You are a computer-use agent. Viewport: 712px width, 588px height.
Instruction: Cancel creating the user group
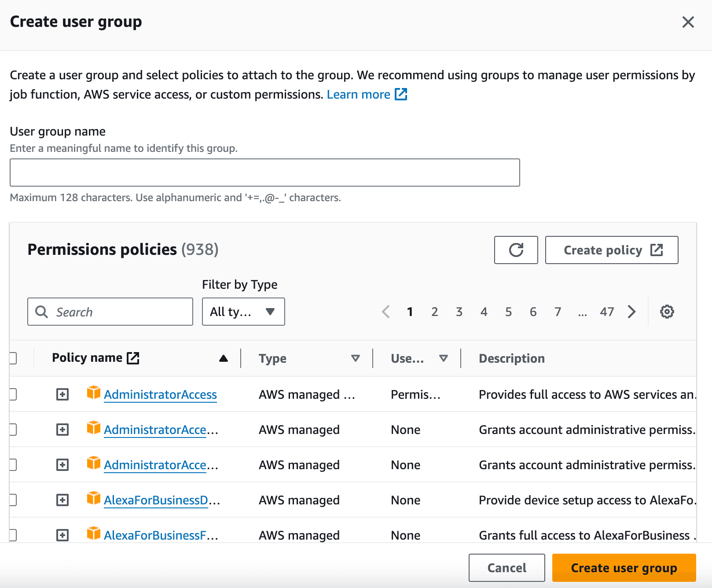[506, 568]
